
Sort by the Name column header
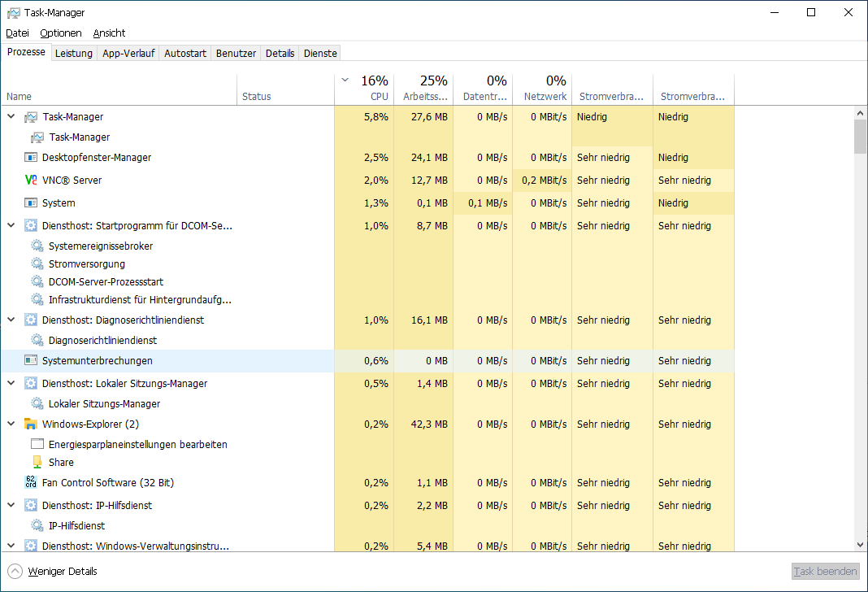click(119, 89)
